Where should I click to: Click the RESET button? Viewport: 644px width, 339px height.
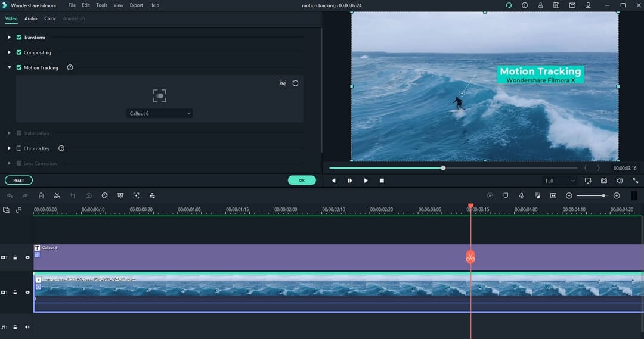19,180
